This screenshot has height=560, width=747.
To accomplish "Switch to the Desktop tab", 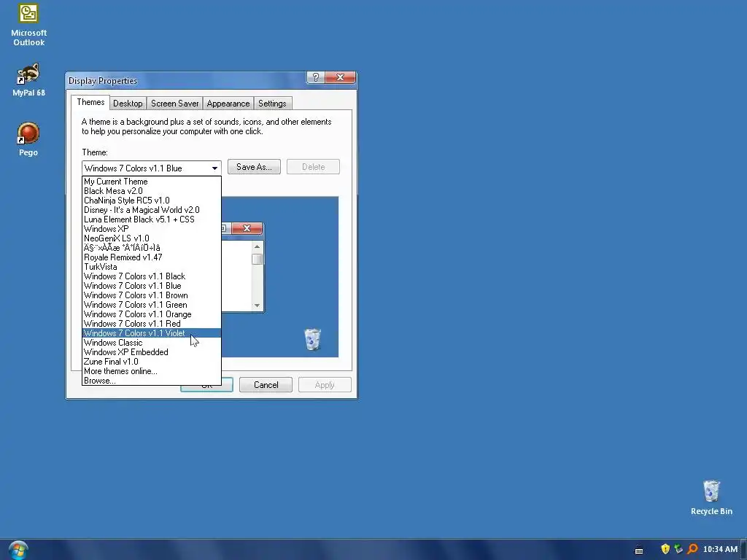I will 128,104.
